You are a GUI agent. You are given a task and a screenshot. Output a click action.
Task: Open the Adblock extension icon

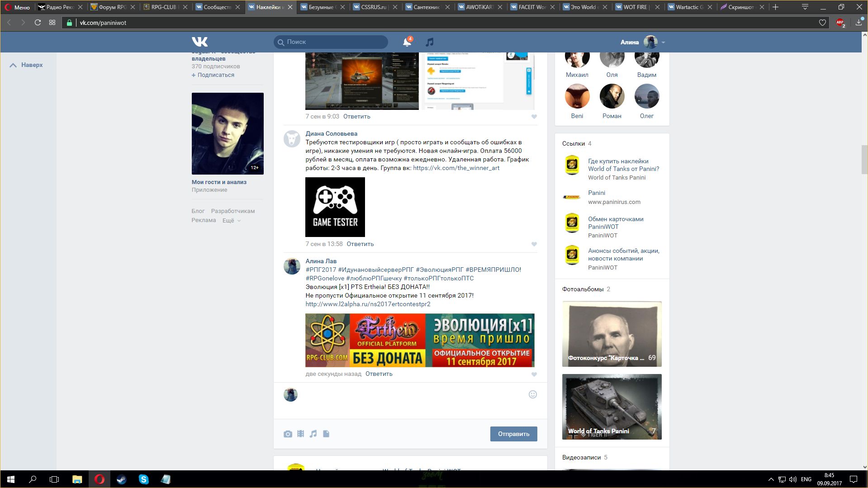coord(840,23)
